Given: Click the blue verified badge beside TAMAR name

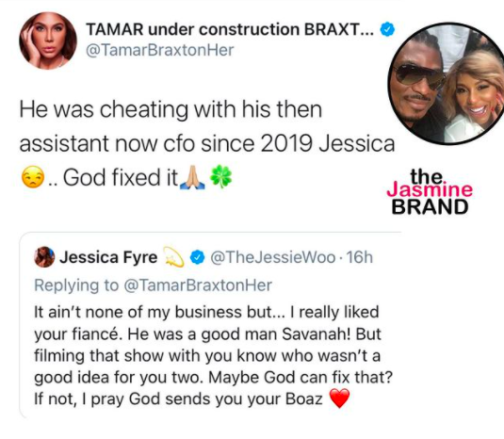Looking at the screenshot, I should point(387,29).
